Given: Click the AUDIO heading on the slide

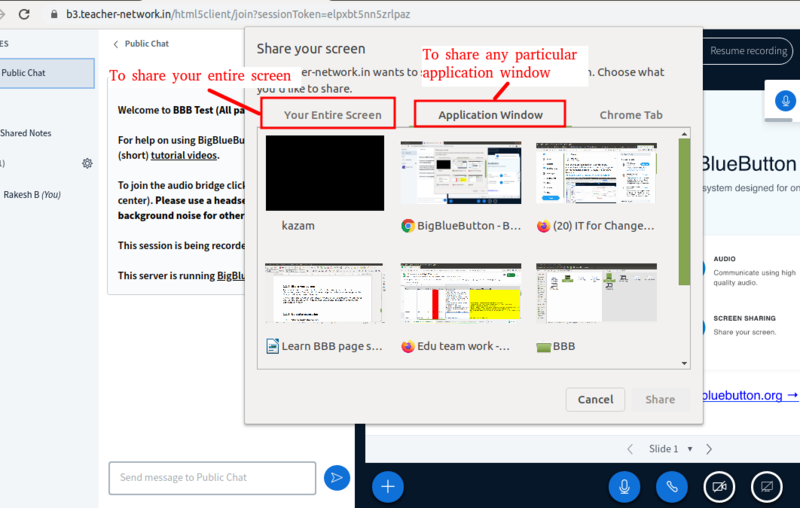Looking at the screenshot, I should point(724,259).
